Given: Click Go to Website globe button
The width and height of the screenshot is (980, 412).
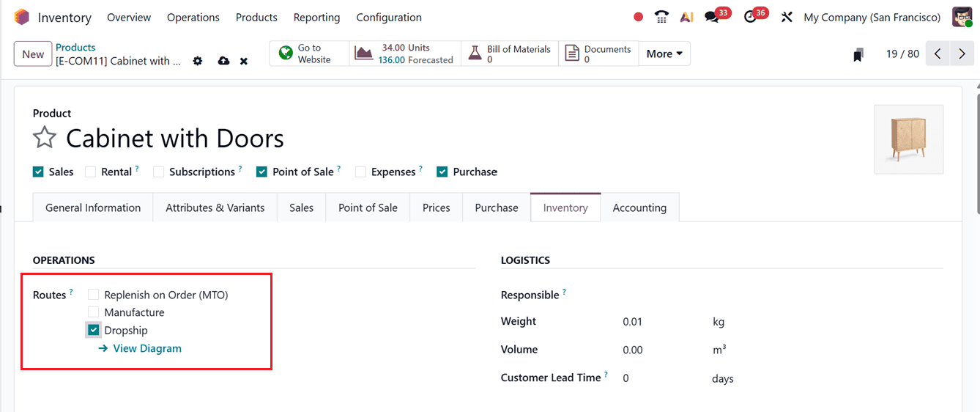Looking at the screenshot, I should (309, 54).
